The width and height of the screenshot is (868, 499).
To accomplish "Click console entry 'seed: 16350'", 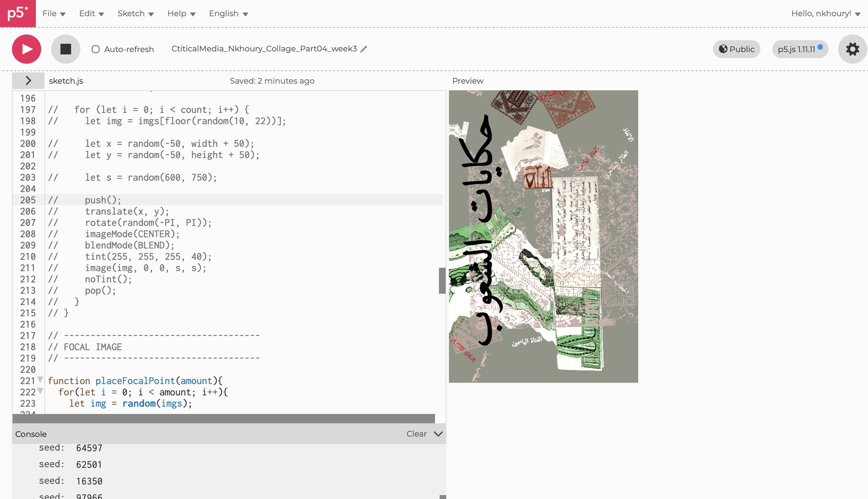I will pos(70,481).
